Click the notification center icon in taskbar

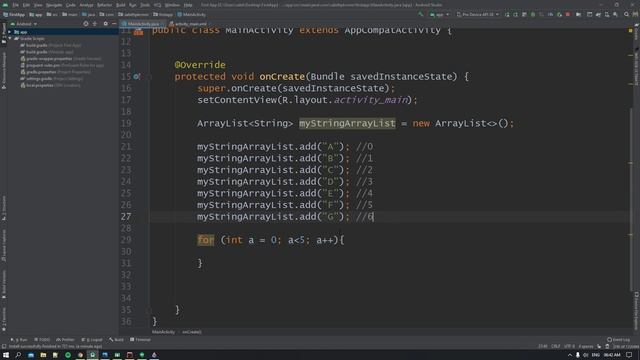click(x=629, y=355)
